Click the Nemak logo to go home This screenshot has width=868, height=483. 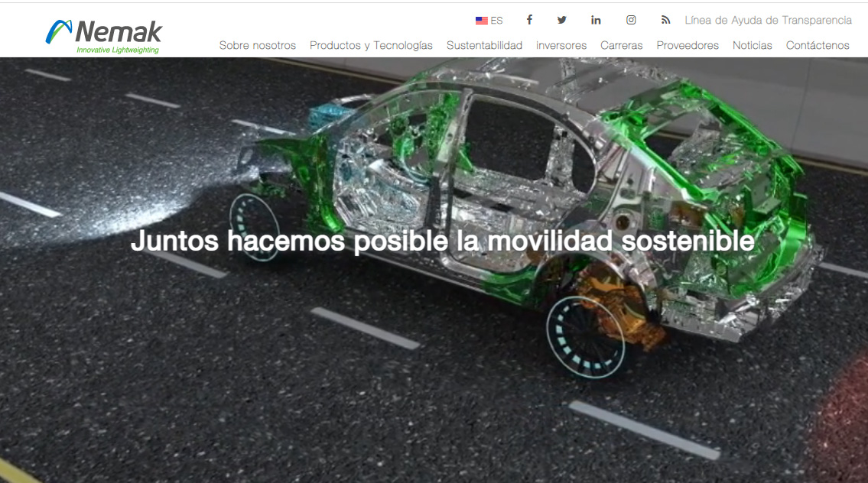(x=104, y=37)
